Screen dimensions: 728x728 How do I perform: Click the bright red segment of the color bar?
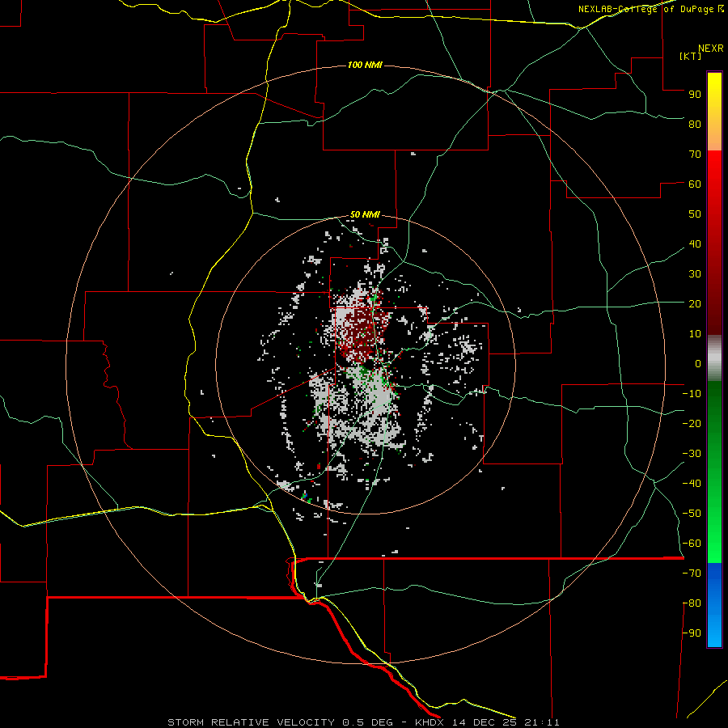click(x=714, y=186)
